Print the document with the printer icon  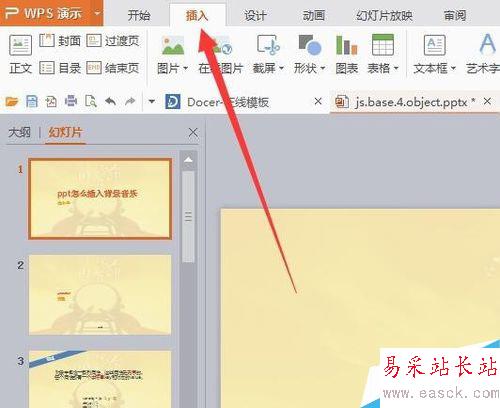coord(71,101)
